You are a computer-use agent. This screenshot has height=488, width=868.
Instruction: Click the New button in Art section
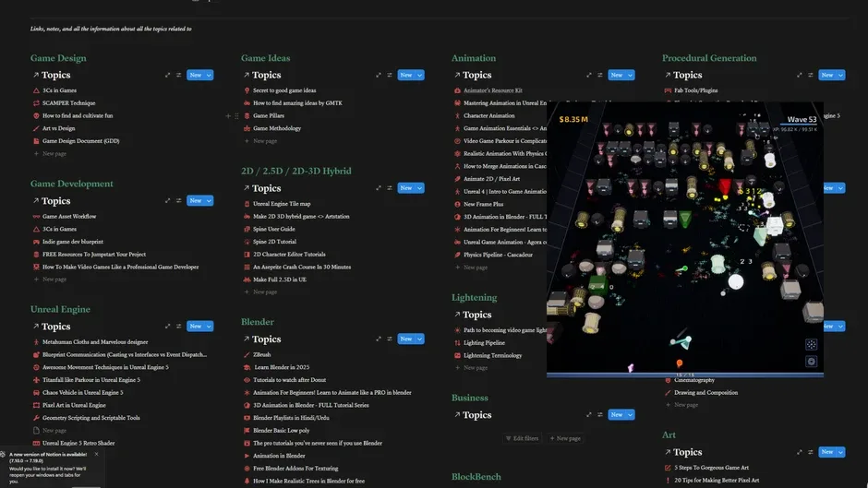tap(827, 452)
